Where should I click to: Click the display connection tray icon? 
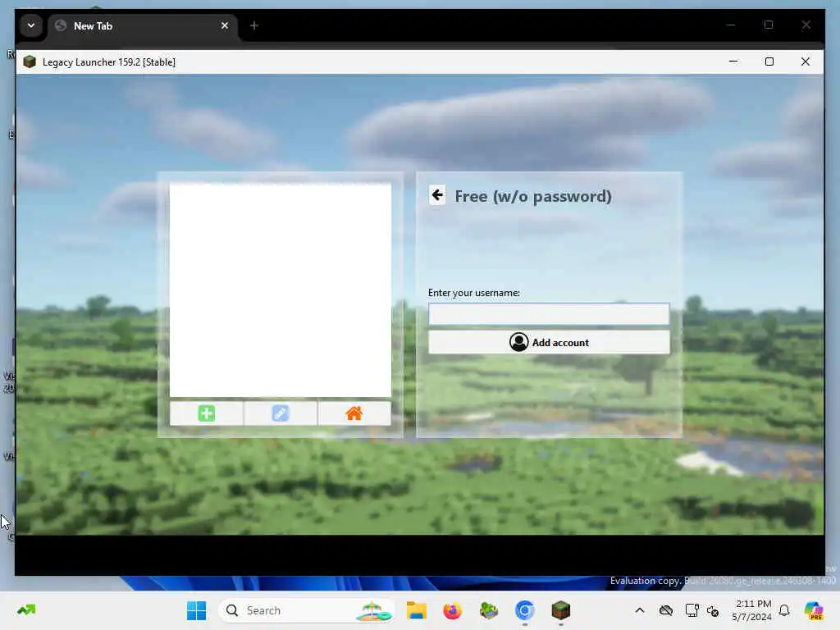pos(692,610)
